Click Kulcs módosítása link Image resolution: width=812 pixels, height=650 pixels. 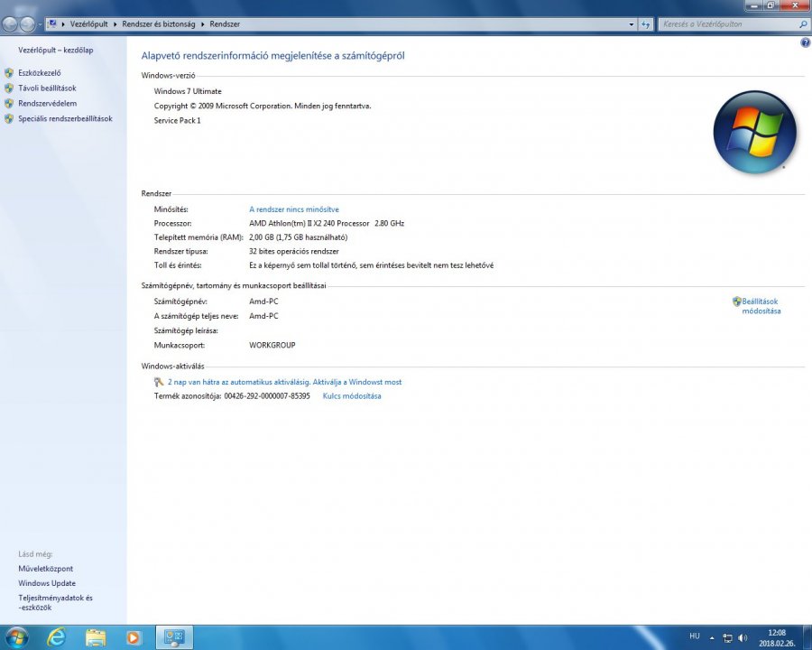(352, 396)
